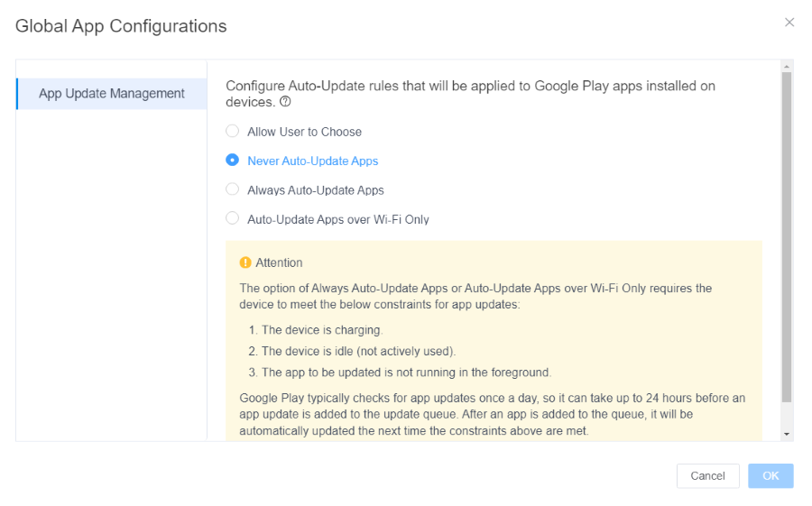Click the orange Attention warning icon
Image resolution: width=812 pixels, height=506 pixels.
245,263
